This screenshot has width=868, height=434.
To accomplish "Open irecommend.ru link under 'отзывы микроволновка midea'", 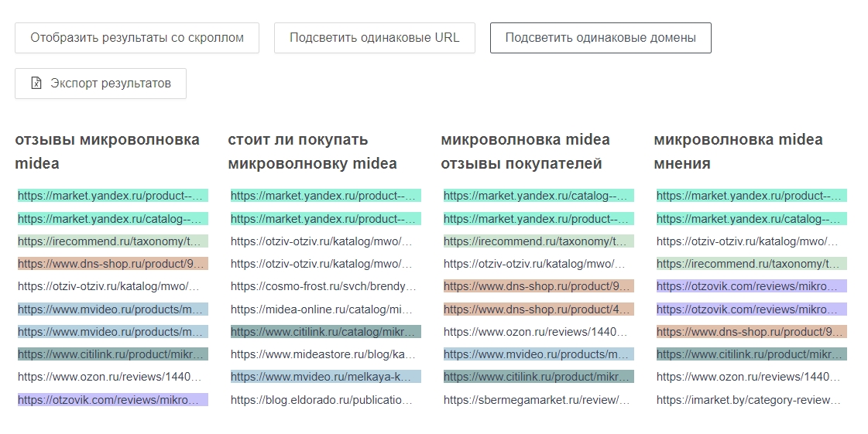I will (113, 241).
